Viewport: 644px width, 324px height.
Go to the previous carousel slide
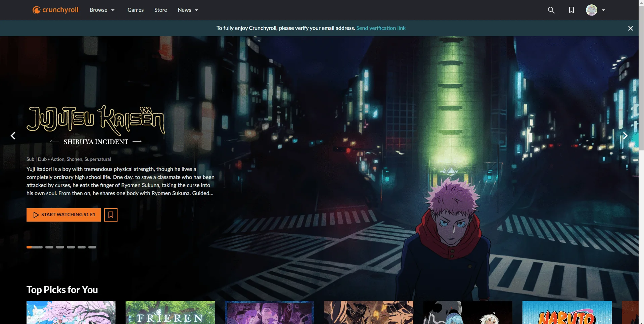[13, 136]
